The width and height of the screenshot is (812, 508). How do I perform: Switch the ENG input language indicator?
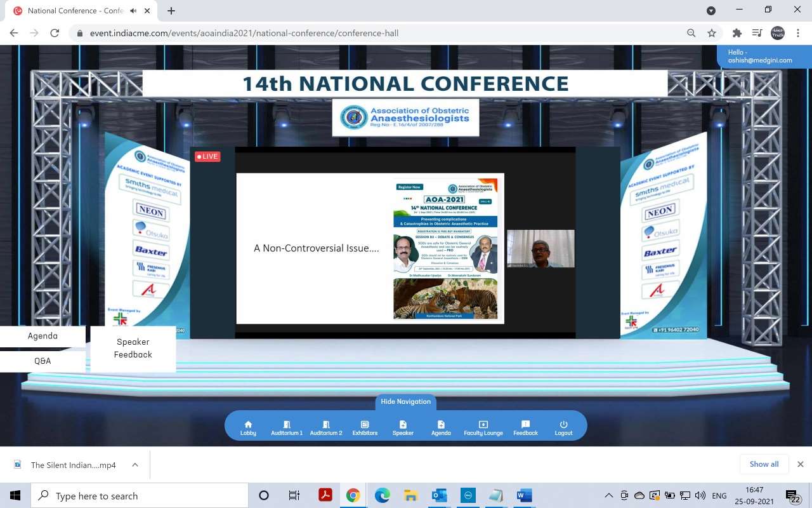click(719, 496)
